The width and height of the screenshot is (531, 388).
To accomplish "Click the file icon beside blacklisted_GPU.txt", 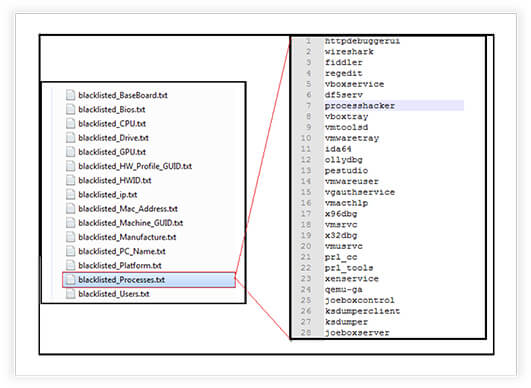I will pos(70,152).
